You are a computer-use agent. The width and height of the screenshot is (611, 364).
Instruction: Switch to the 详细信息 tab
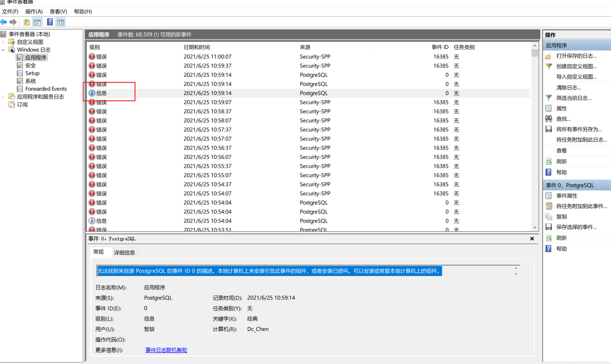point(124,252)
